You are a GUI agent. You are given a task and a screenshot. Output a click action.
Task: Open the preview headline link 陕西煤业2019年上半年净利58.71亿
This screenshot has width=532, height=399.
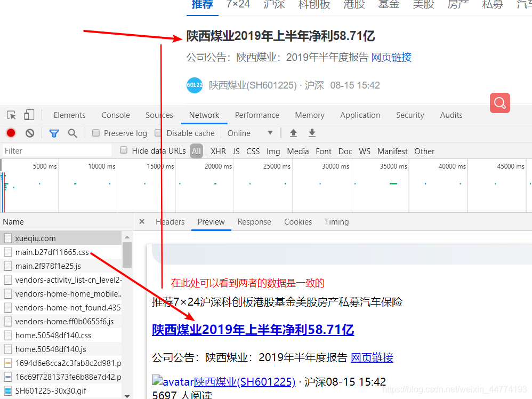[x=253, y=330]
